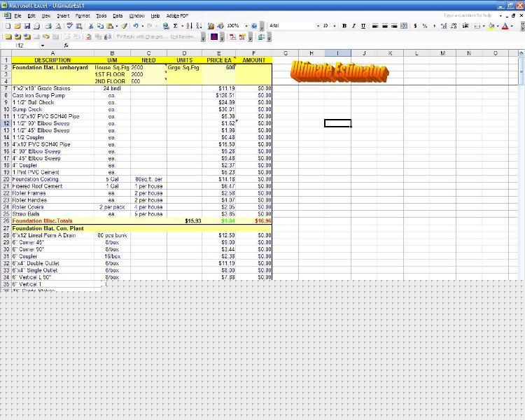Image resolution: width=525 pixels, height=420 pixels.
Task: Open the Edit menu
Action: tap(31, 15)
